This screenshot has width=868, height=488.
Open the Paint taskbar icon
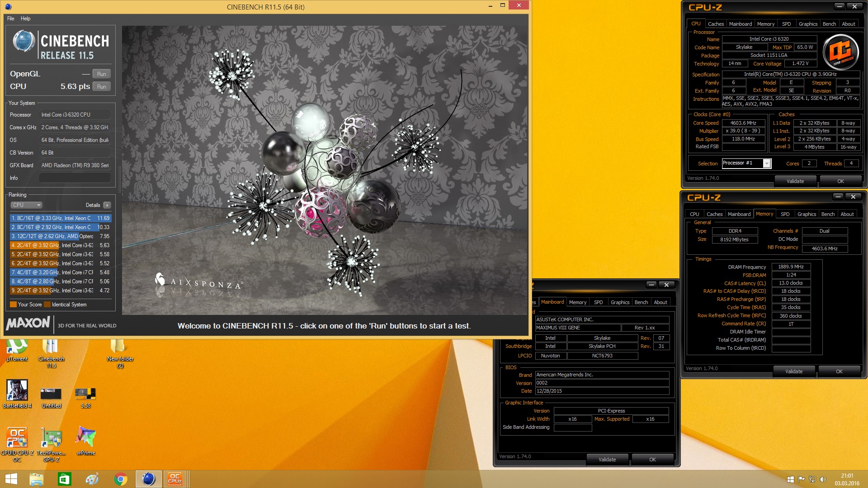coord(92,479)
